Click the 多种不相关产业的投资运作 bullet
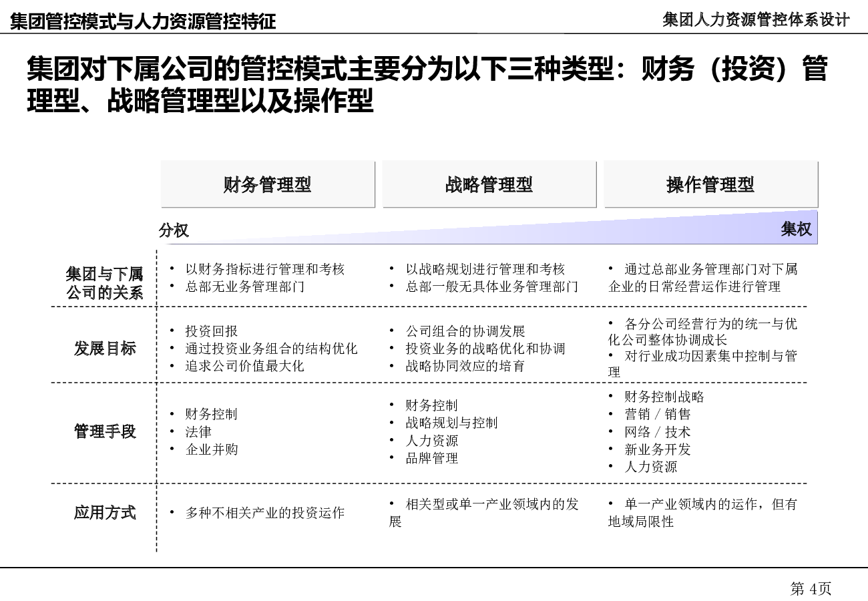Viewport: 868px width, 601px height. click(x=264, y=513)
